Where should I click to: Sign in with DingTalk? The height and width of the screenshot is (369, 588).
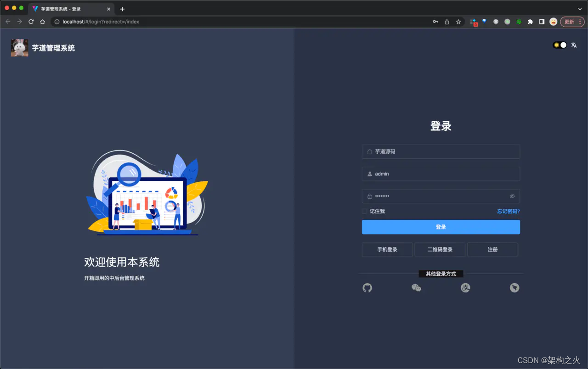(514, 288)
